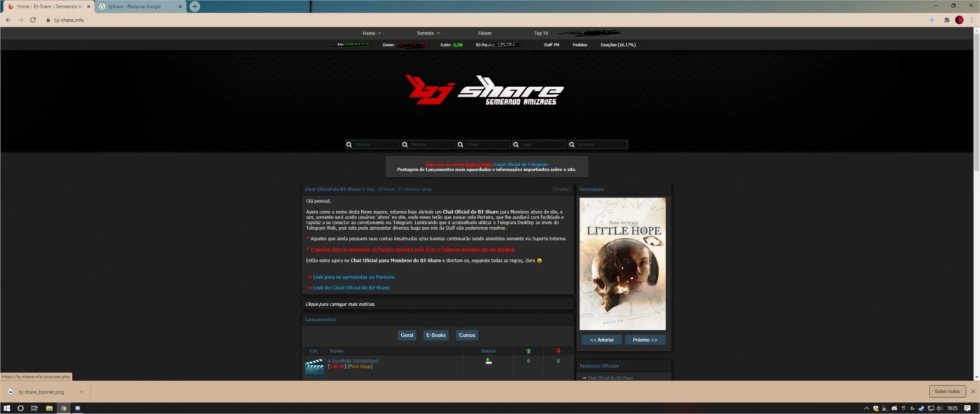Hide the news post with Ocultar
This screenshot has height=414, width=980.
tap(561, 189)
